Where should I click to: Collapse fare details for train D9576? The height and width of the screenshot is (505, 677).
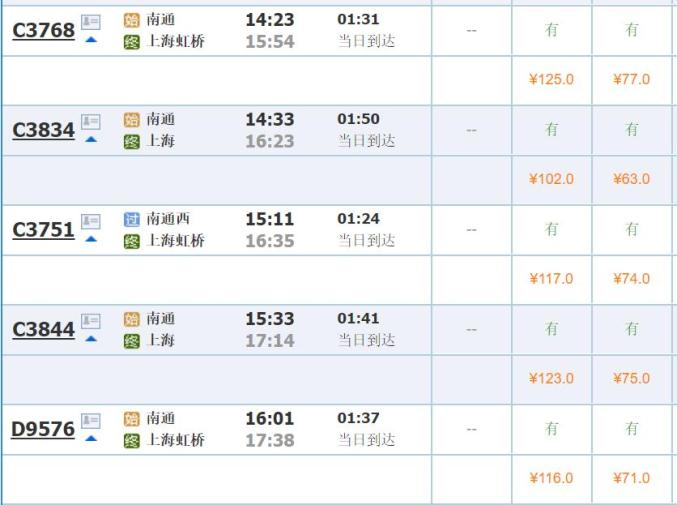click(91, 438)
